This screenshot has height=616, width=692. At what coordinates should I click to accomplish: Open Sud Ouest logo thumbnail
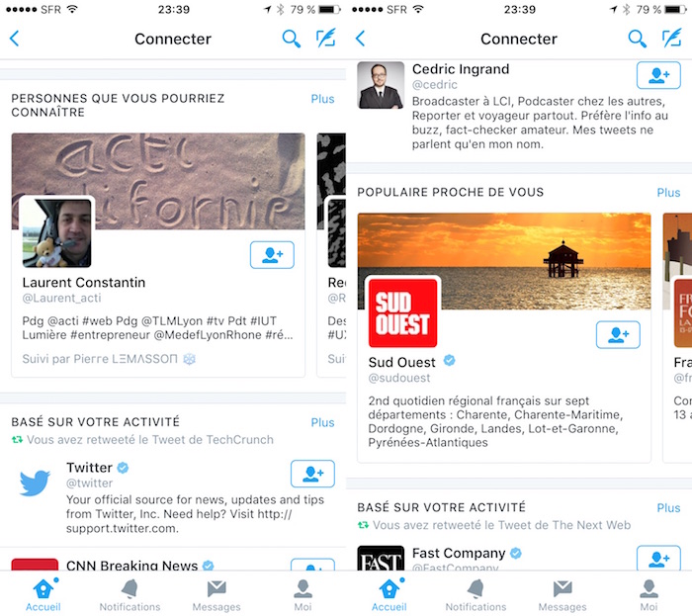(x=403, y=312)
